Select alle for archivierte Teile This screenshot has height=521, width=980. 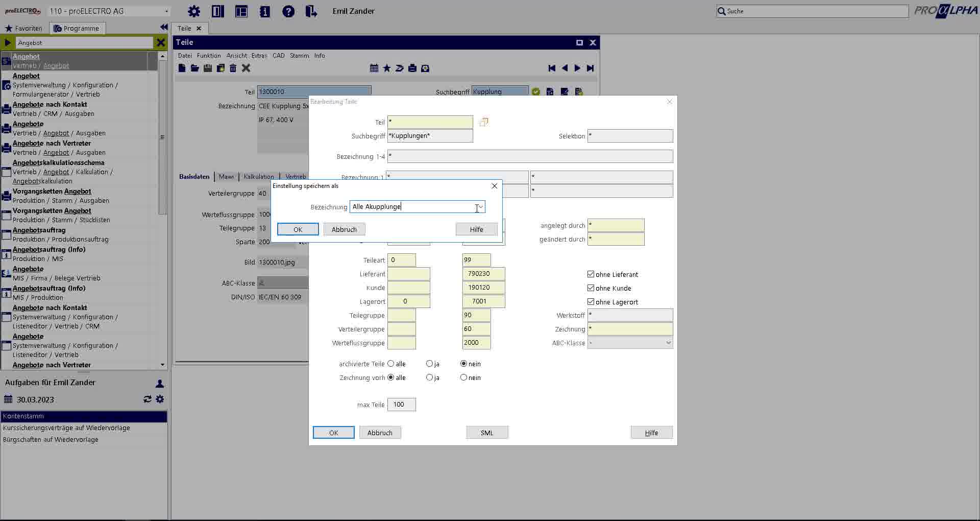click(x=391, y=364)
